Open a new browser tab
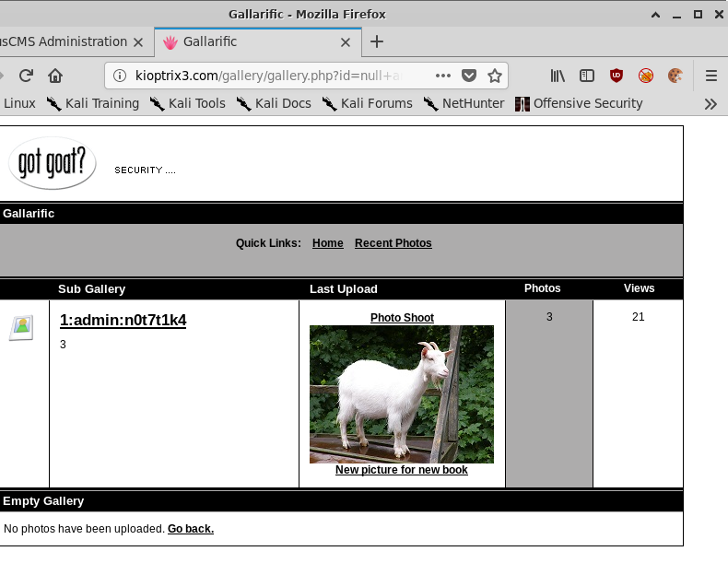The width and height of the screenshot is (728, 563). pyautogui.click(x=377, y=41)
